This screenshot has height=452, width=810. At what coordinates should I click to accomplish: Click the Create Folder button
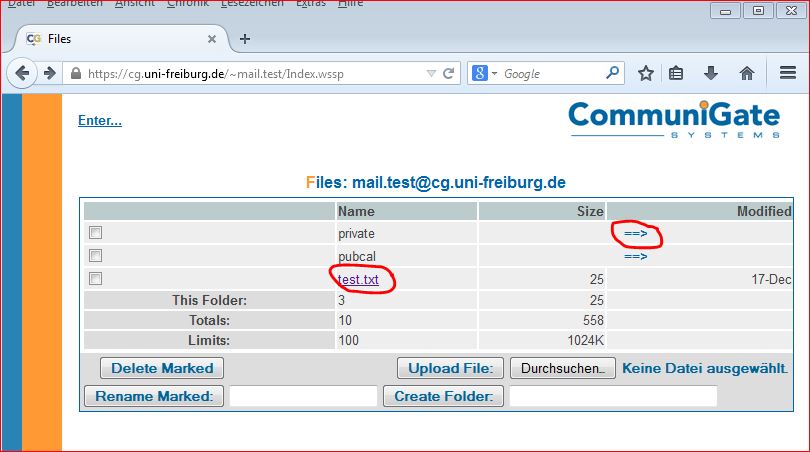pyautogui.click(x=443, y=396)
